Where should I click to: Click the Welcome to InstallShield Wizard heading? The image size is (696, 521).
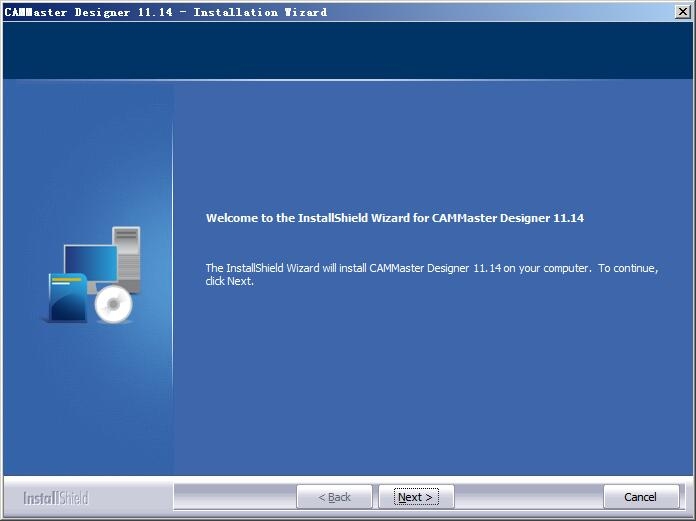pyautogui.click(x=395, y=218)
